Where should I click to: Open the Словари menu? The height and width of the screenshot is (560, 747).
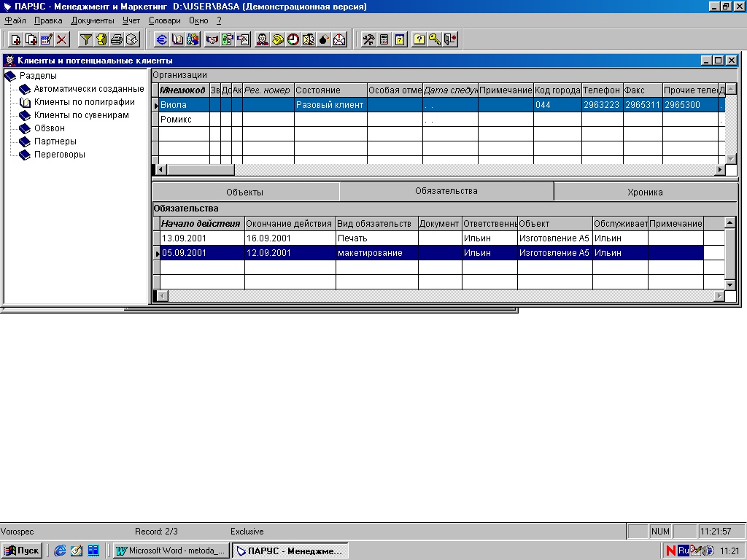tap(164, 20)
